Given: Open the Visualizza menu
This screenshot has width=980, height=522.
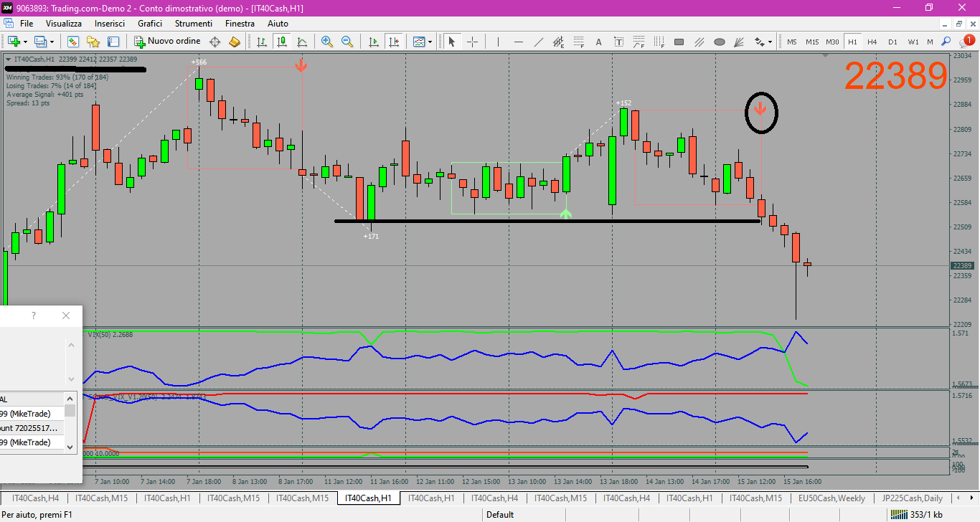Looking at the screenshot, I should click(64, 24).
